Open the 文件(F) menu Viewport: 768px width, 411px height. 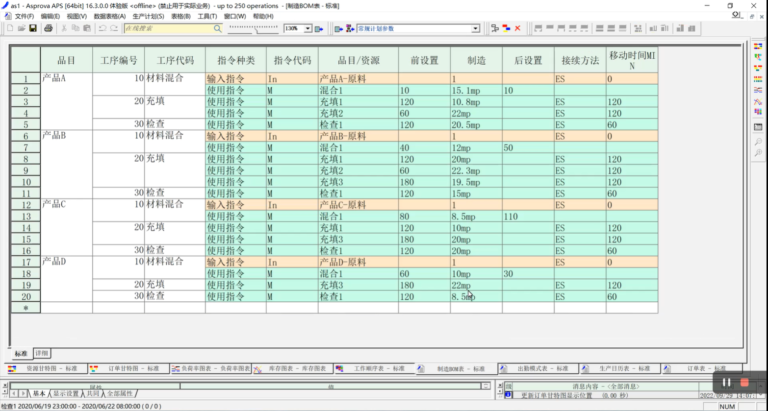point(24,16)
